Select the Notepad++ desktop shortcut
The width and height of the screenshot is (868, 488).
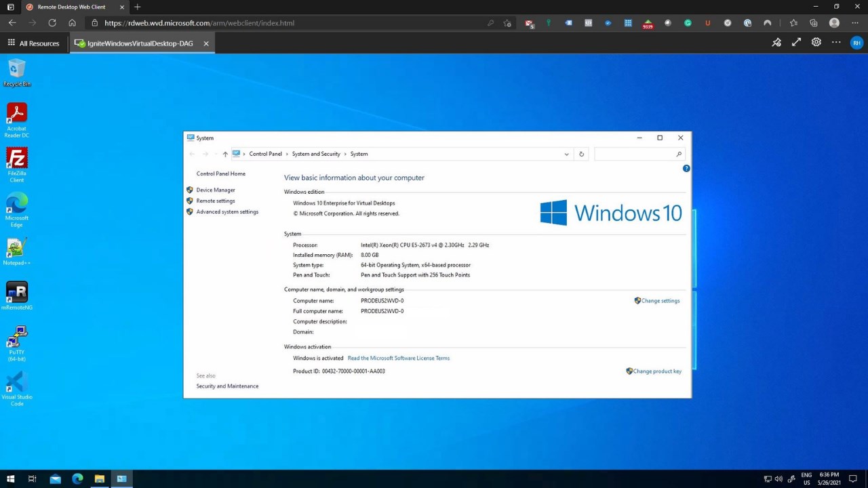tap(17, 251)
